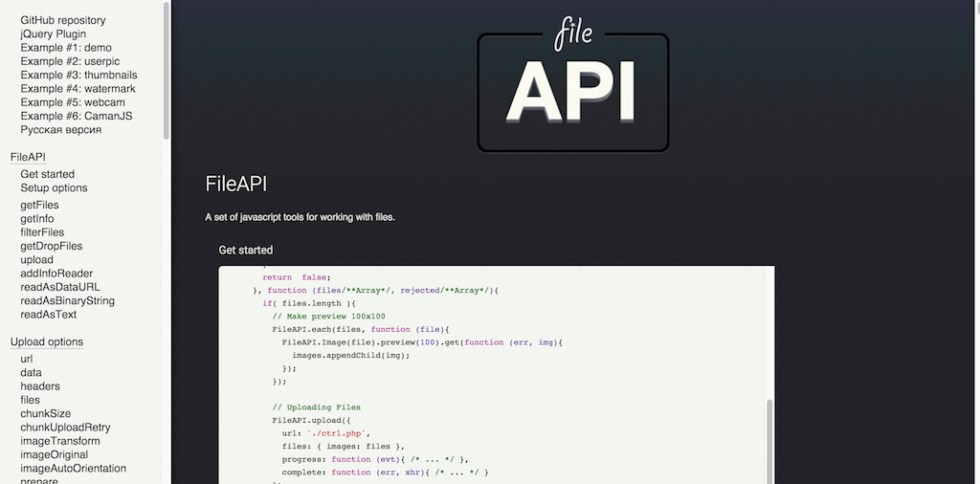The width and height of the screenshot is (980, 484).
Task: Open the addInfoReader method entry
Action: pyautogui.click(x=56, y=274)
